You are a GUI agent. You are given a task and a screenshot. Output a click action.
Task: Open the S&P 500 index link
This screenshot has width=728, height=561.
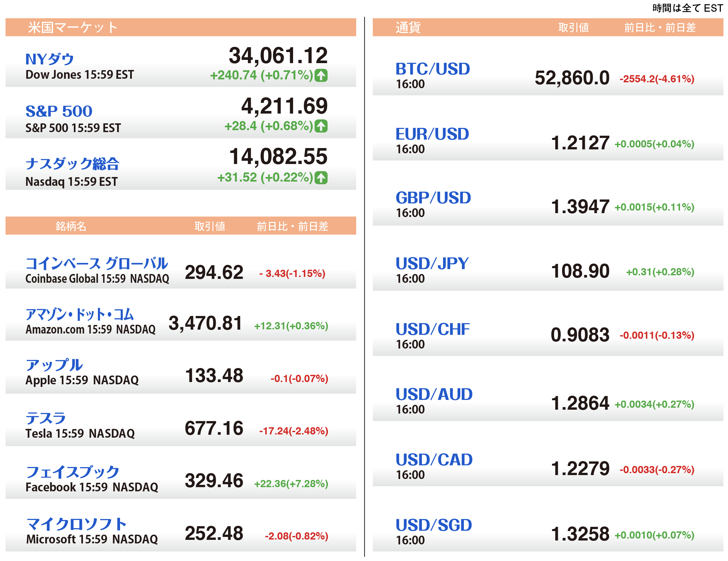(x=59, y=111)
